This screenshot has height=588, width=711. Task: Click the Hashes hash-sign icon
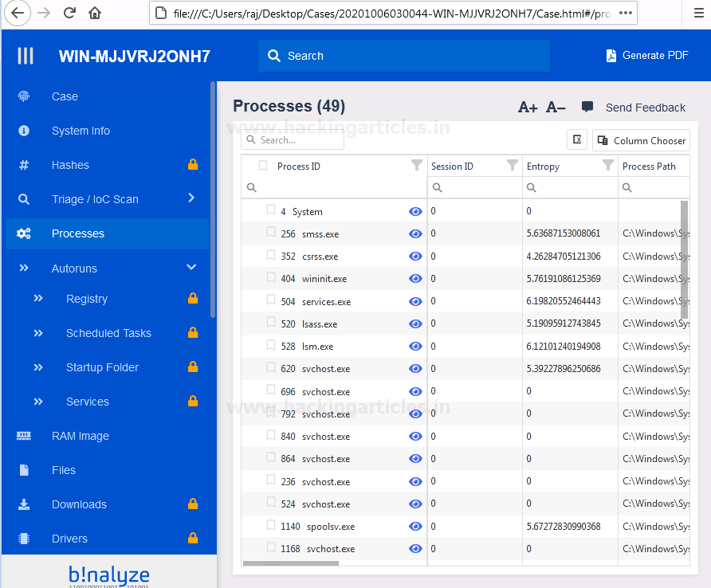[24, 165]
